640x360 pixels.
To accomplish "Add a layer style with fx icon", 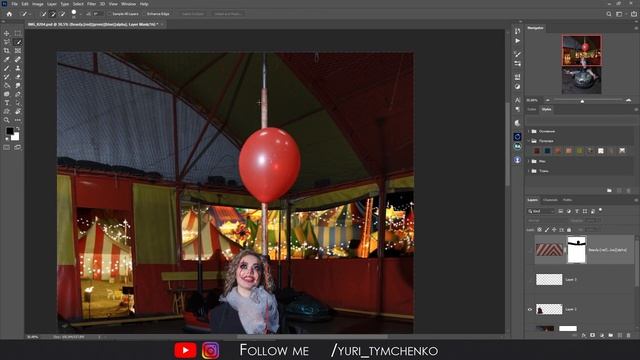I will click(584, 335).
